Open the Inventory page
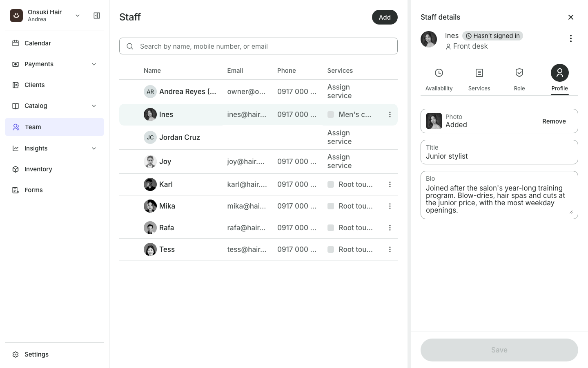Viewport: 588px width, 368px height. click(x=54, y=169)
